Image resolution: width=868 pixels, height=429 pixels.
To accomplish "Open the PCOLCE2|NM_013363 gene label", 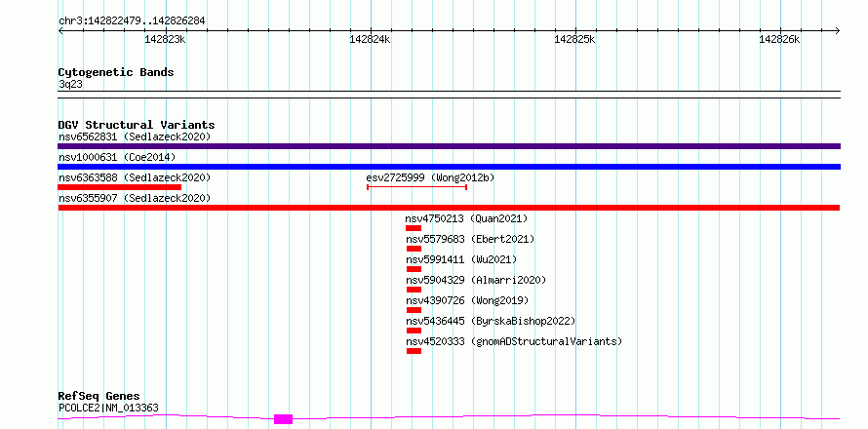I will (108, 409).
